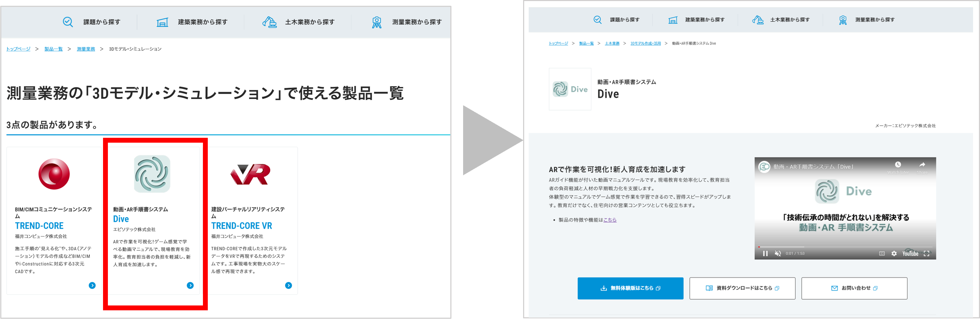The height and width of the screenshot is (319, 980).
Task: Follow 製品一覧 breadcrumb in left page
Action: pyautogui.click(x=53, y=49)
